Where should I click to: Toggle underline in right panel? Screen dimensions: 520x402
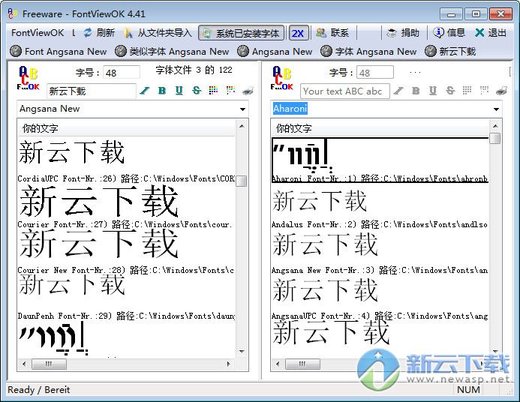433,91
